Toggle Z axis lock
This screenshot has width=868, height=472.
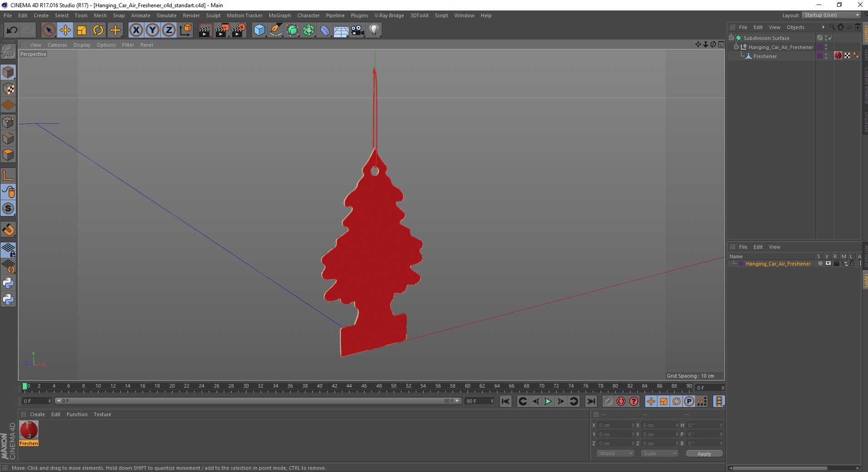169,30
